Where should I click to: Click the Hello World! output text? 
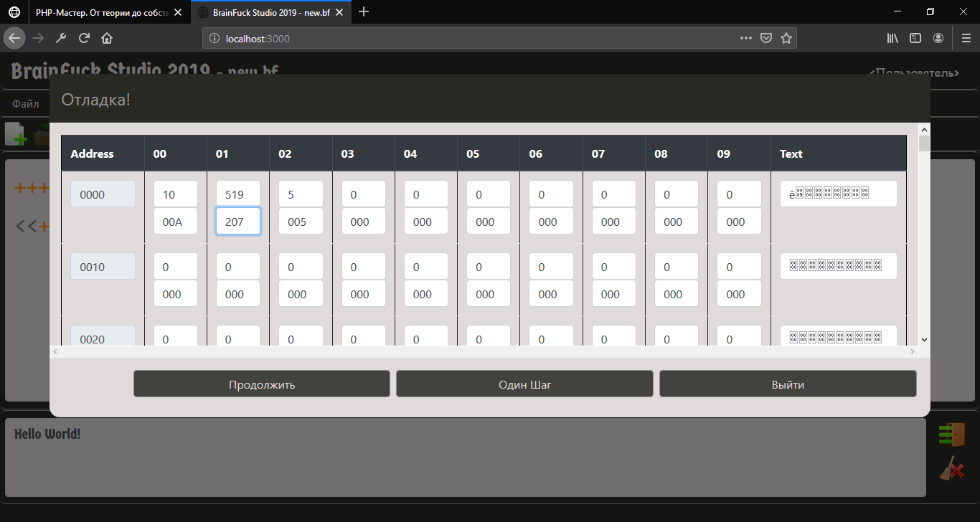coord(47,435)
